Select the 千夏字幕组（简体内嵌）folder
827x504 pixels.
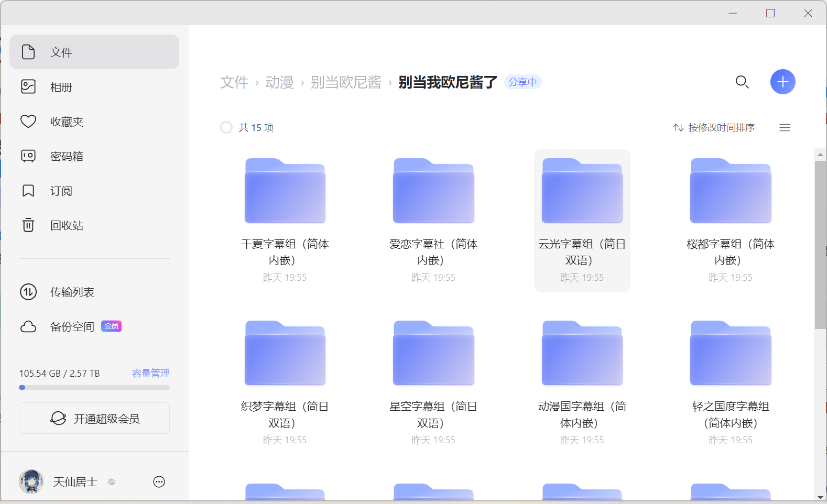point(285,220)
